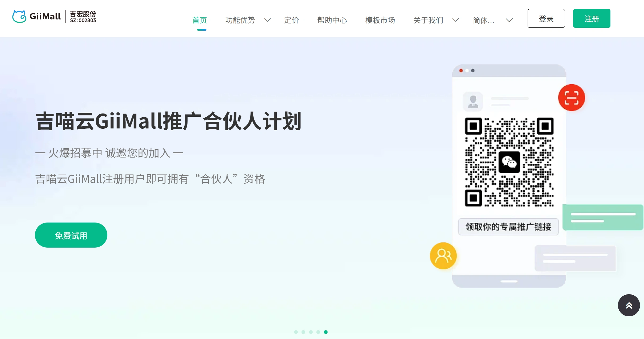Select the second carousel dot
The image size is (644, 339).
(303, 332)
